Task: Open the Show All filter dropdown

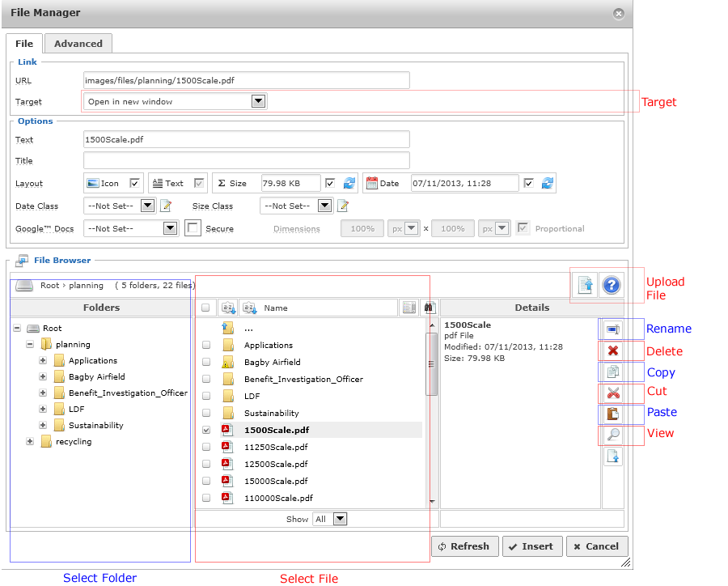Action: 341,519
